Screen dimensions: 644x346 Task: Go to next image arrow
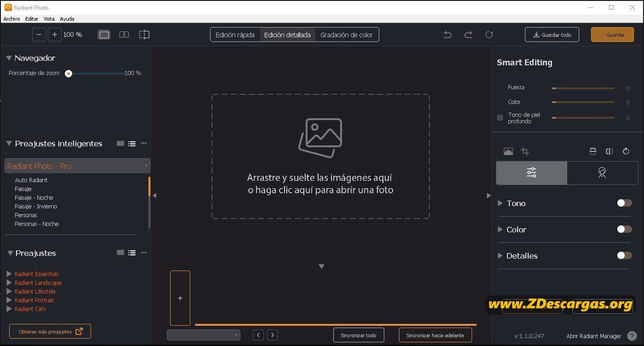272,335
